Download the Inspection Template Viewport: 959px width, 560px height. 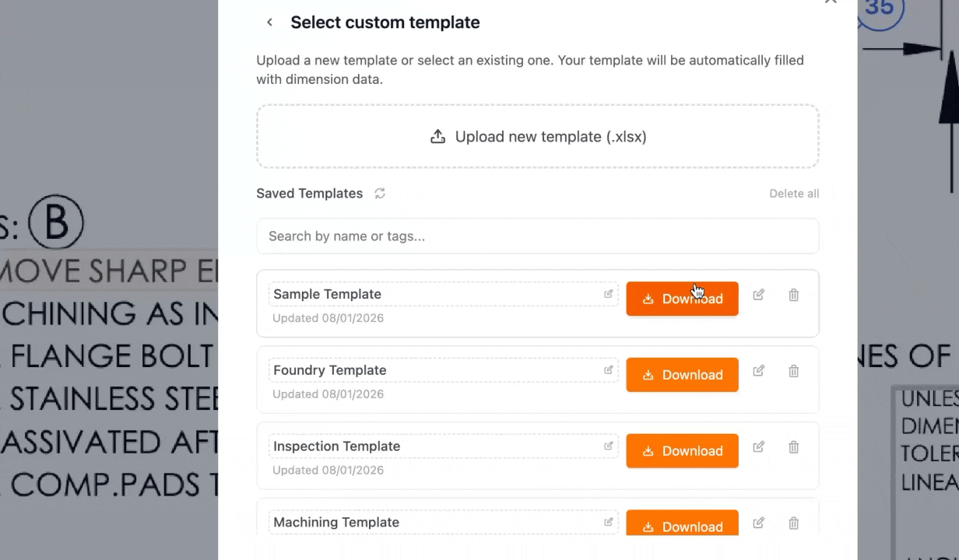pyautogui.click(x=682, y=451)
